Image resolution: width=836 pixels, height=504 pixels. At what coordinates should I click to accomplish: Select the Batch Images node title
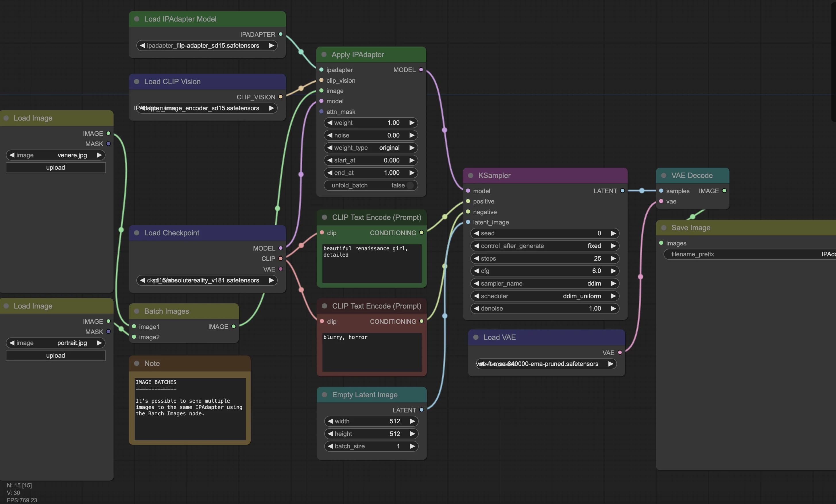(167, 311)
